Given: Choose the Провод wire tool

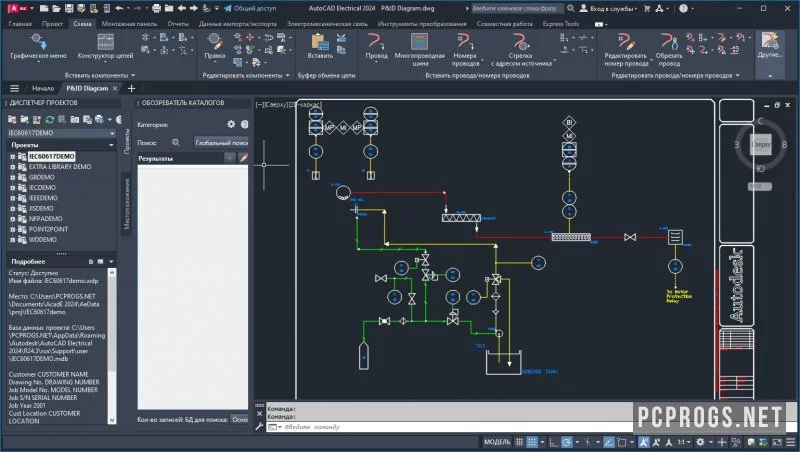Looking at the screenshot, I should click(377, 46).
